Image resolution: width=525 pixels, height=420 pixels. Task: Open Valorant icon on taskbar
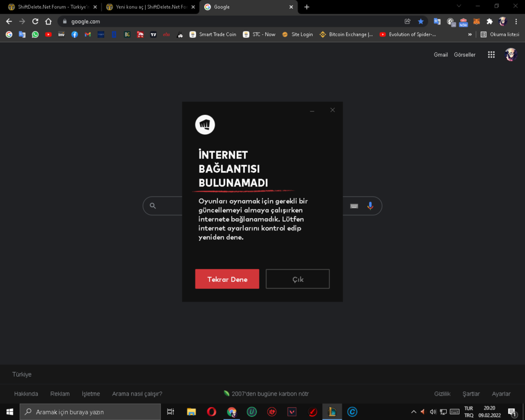click(x=292, y=412)
